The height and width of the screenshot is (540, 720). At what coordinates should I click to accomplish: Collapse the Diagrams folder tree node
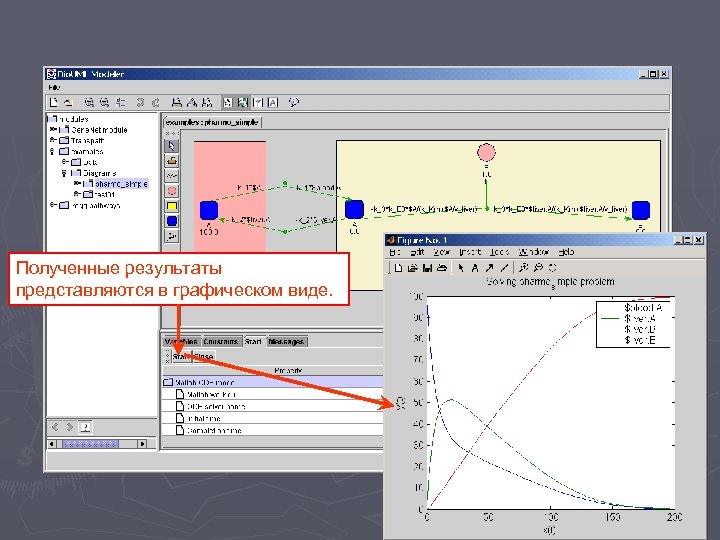point(64,173)
